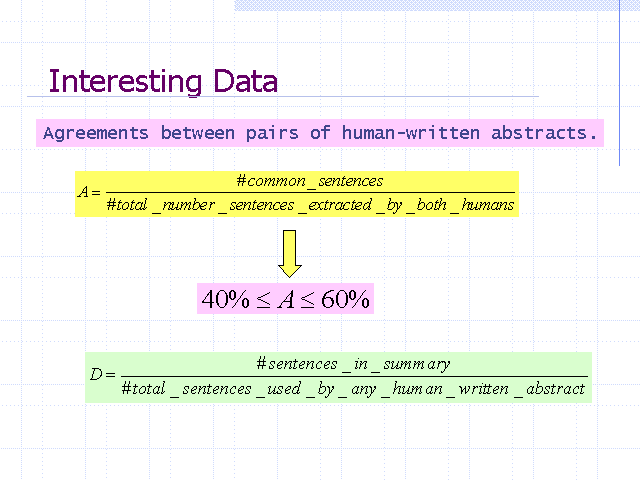The width and height of the screenshot is (640, 480).
Task: Select the "#common_sentences" numerator
Action: click(x=309, y=181)
